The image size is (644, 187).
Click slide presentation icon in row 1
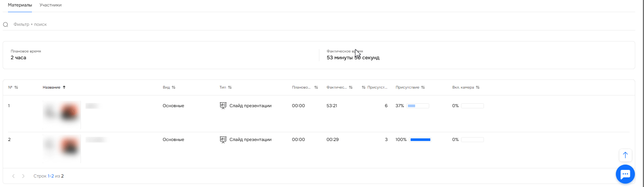click(223, 106)
